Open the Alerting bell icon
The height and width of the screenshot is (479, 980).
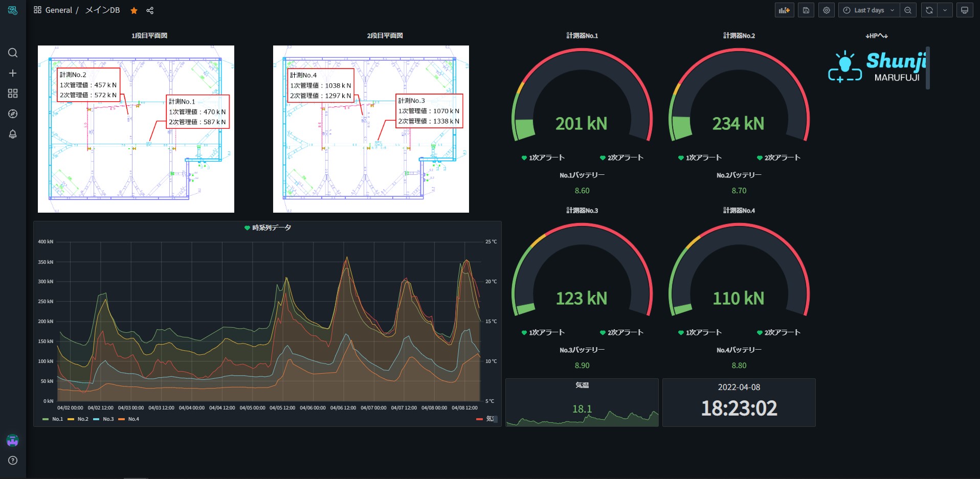(x=13, y=134)
